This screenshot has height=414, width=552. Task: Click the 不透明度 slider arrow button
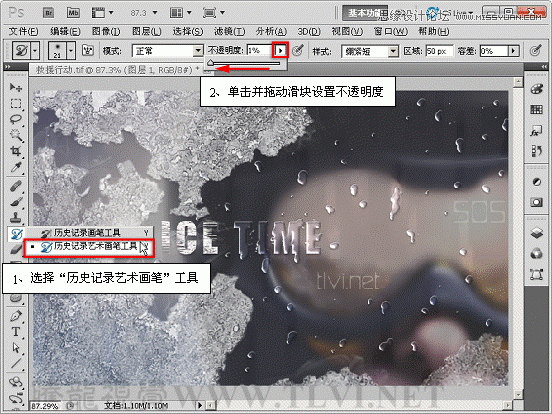[x=281, y=50]
